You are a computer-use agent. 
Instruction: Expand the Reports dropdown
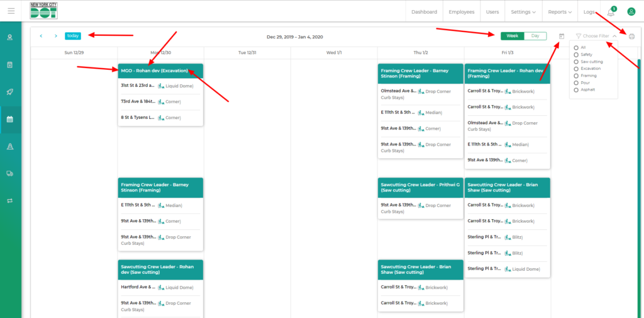[560, 12]
